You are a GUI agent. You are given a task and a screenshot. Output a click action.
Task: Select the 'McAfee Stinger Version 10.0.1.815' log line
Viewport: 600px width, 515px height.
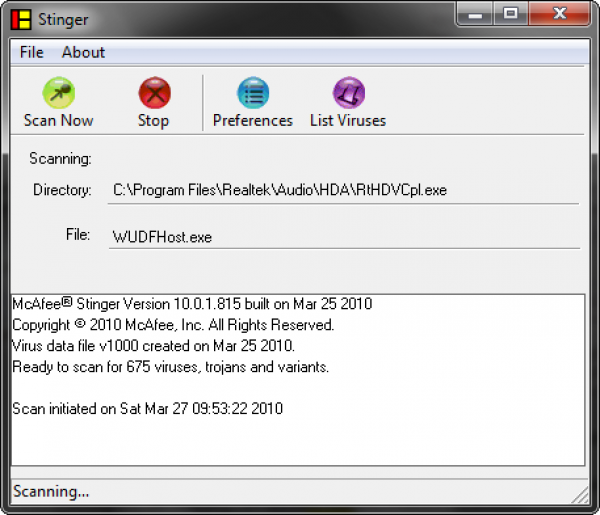click(x=192, y=304)
